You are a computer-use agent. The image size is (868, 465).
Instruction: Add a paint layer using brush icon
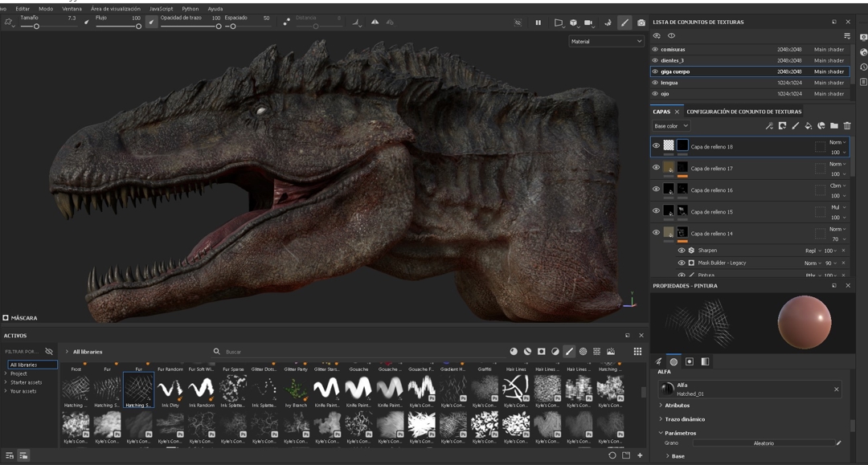tap(796, 126)
